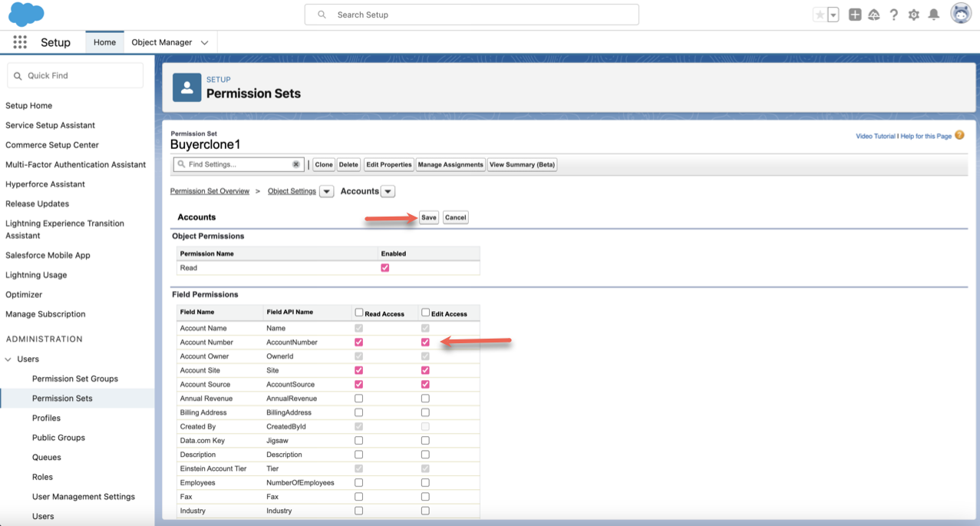Select Profiles in the setup sidebar

(46, 418)
